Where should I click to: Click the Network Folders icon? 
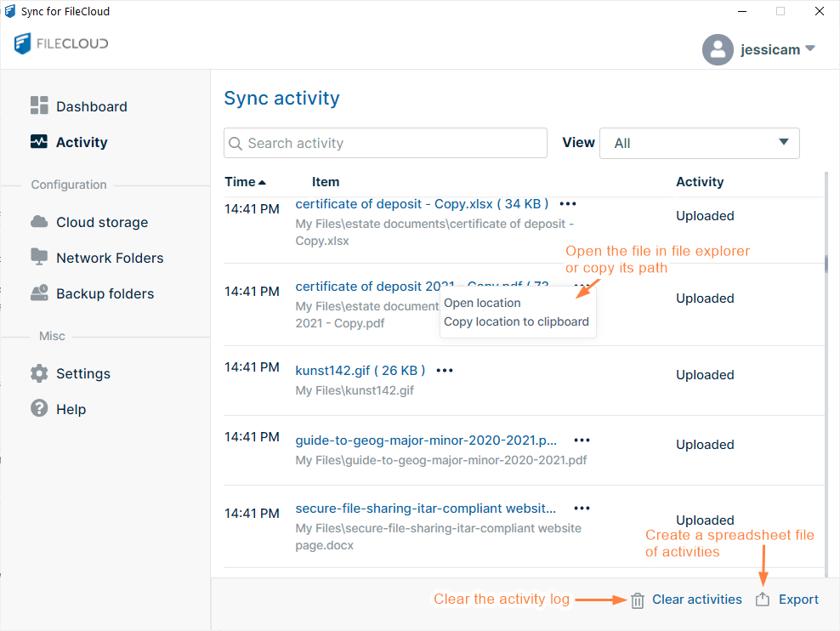(39, 257)
